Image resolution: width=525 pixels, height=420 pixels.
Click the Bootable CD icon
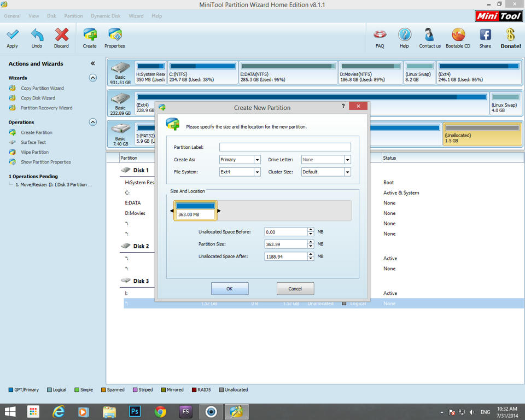click(458, 36)
